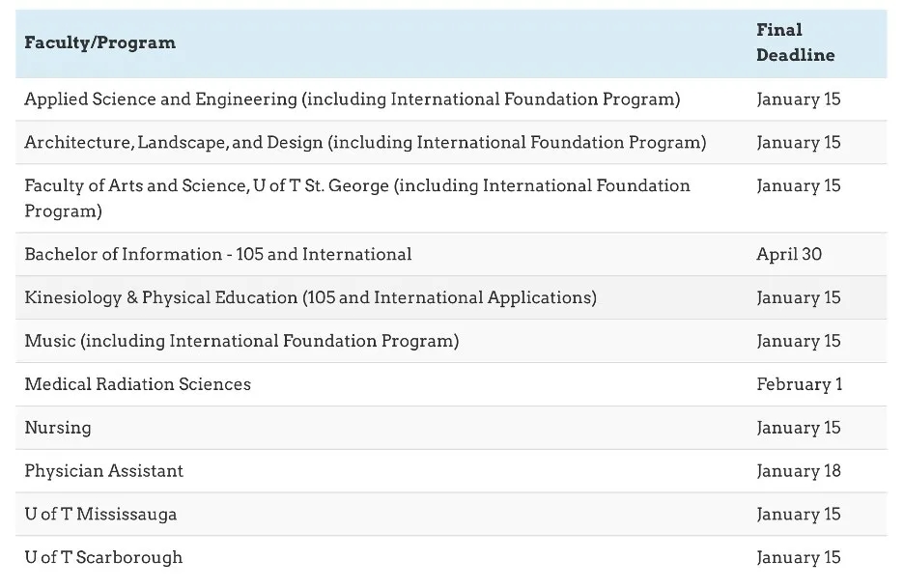Click the Music program name
Viewport: 904px width, 588px height.
pyautogui.click(x=241, y=341)
